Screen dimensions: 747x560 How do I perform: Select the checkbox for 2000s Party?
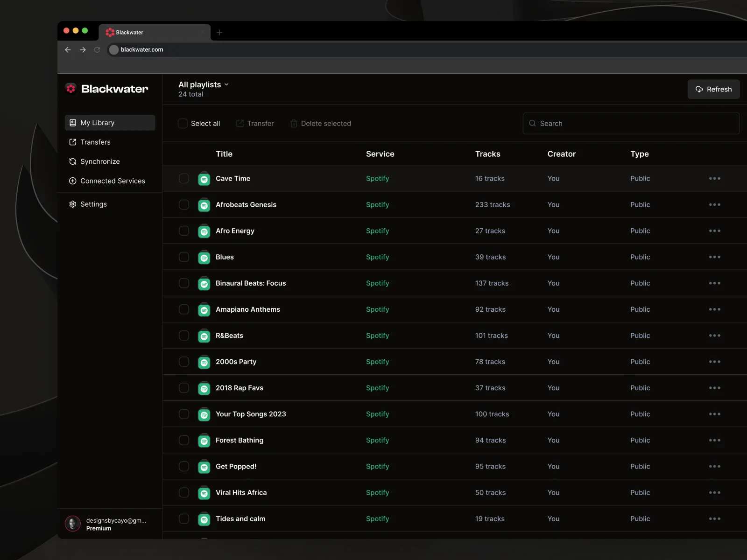[184, 362]
